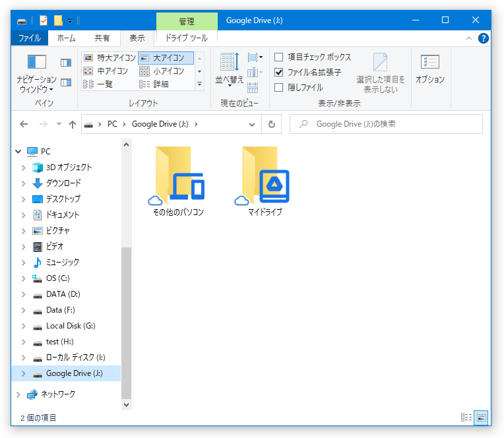Switch to the 表示 ribbon tab

point(137,38)
